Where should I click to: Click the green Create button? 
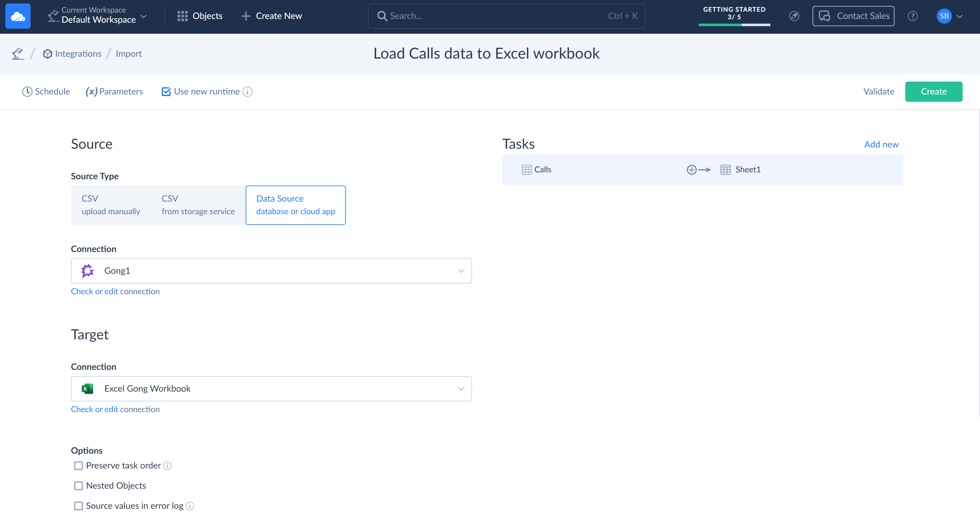(x=933, y=92)
